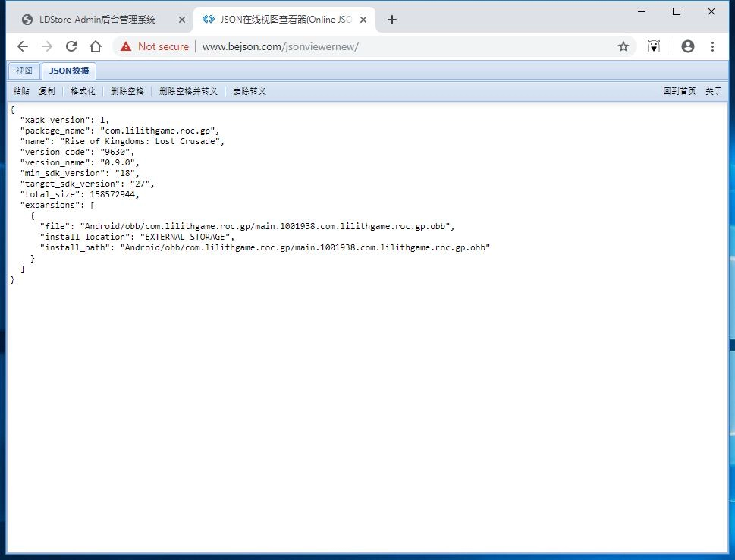Select the JSON数据 tab

69,71
